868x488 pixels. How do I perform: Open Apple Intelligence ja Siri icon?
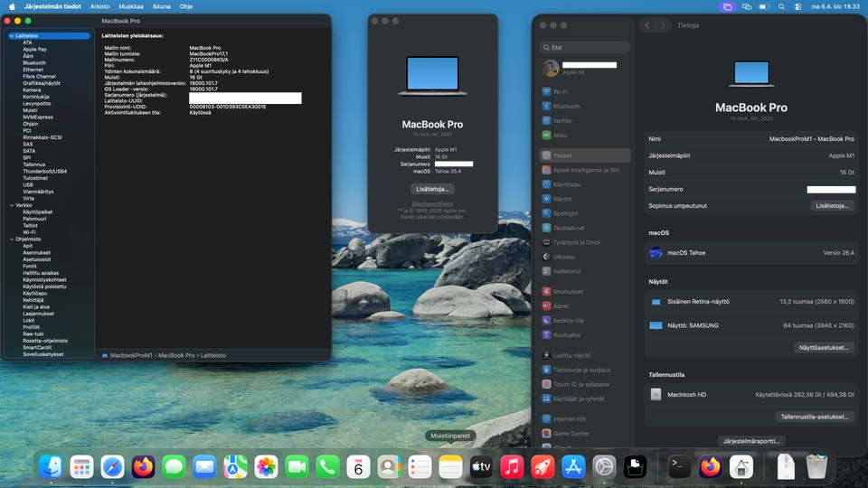click(x=546, y=170)
